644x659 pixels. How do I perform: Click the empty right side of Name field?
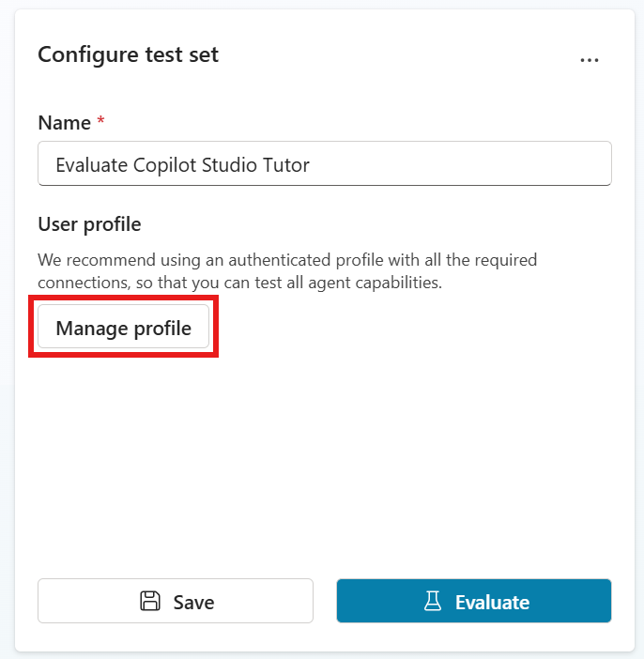[488, 164]
